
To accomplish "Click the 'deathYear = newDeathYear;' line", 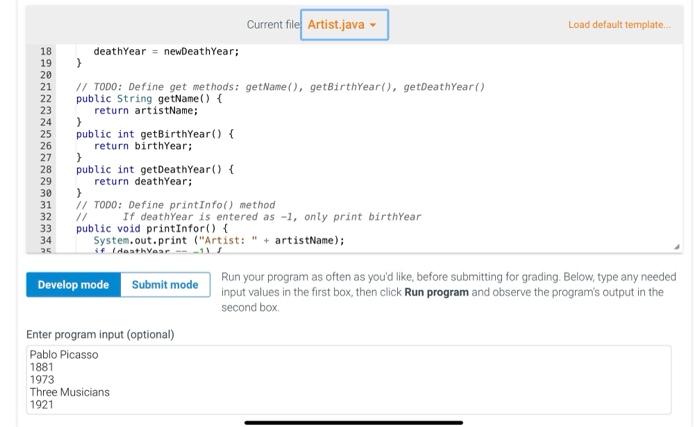I will pos(166,51).
